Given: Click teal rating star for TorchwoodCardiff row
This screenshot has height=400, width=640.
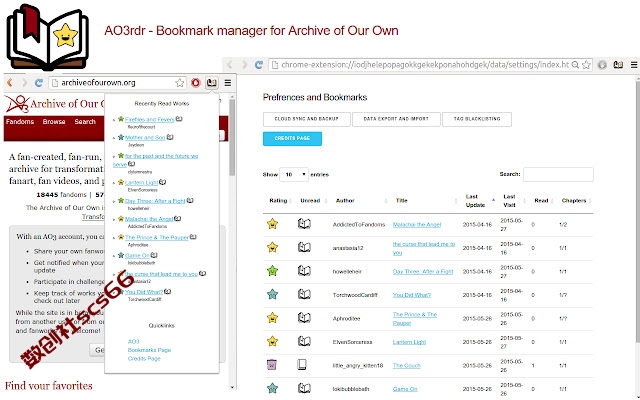Looking at the screenshot, I should [272, 294].
